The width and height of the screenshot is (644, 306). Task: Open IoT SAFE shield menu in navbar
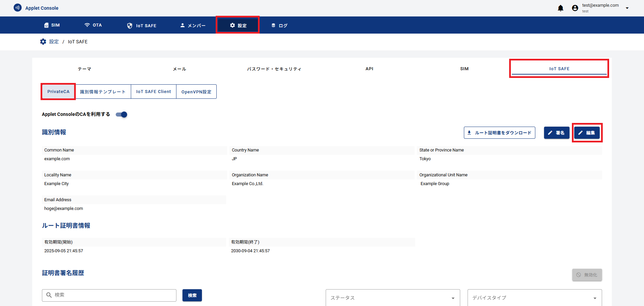tap(142, 26)
